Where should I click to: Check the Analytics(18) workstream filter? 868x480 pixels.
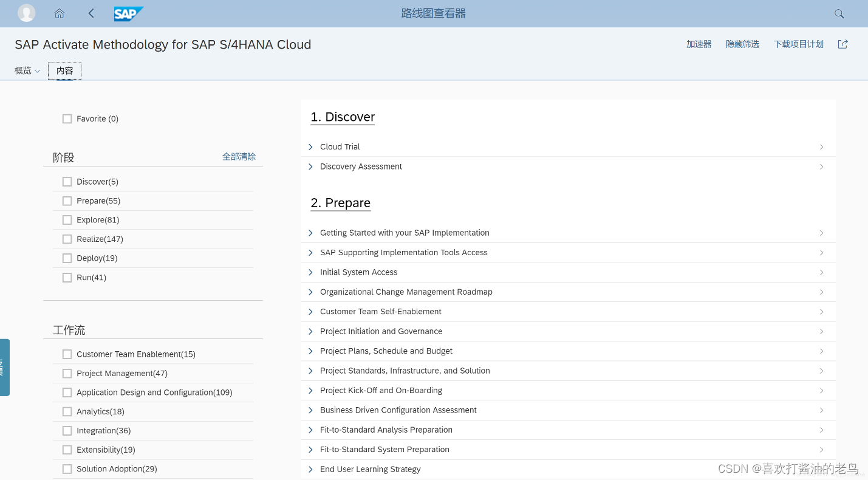click(x=67, y=412)
